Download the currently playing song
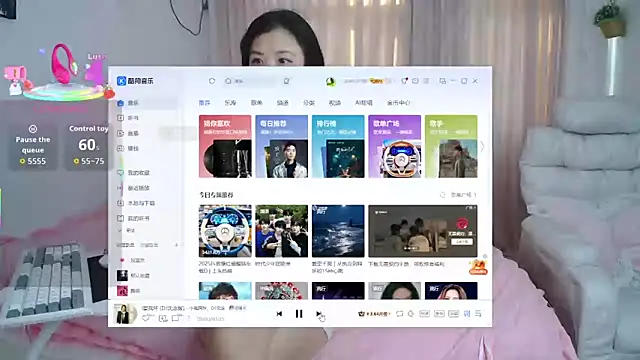 [163, 318]
